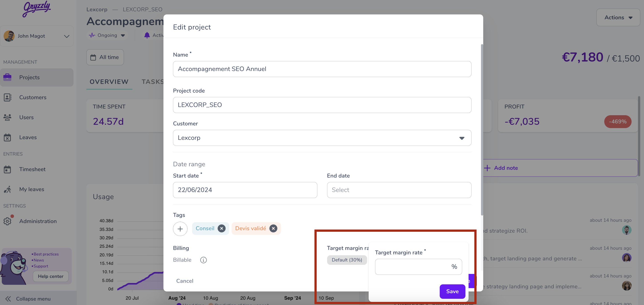Click the -469% profit badge

[618, 122]
